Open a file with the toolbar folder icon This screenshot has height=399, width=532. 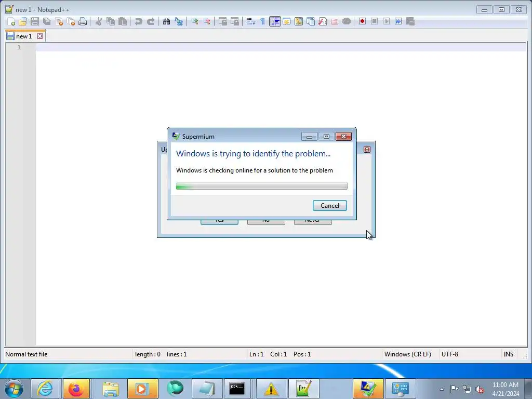click(23, 21)
